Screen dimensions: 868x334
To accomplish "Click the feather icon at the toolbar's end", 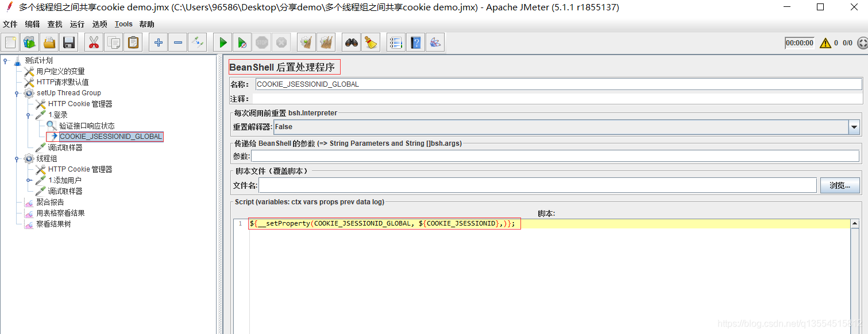I will tap(435, 42).
